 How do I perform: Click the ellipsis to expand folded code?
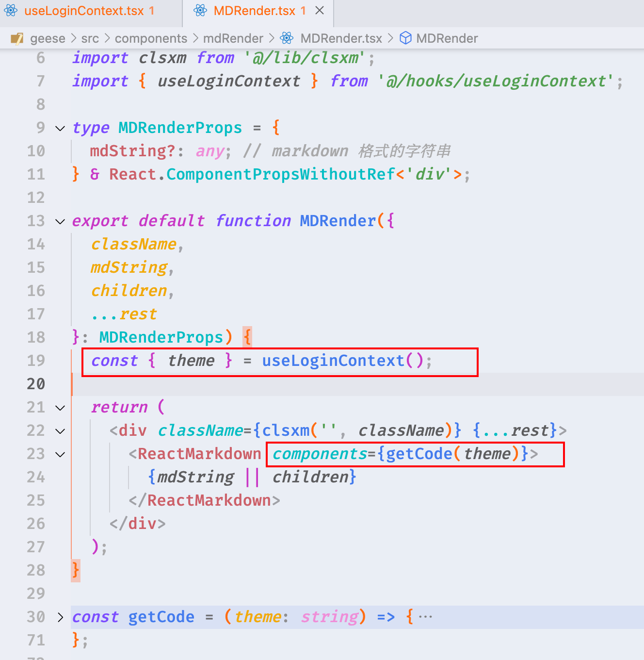(425, 615)
